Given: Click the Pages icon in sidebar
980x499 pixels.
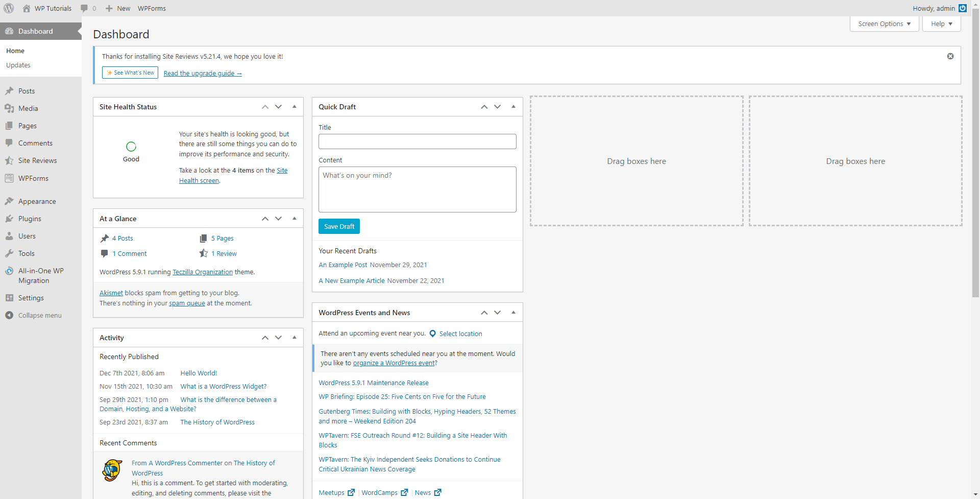Looking at the screenshot, I should [9, 126].
